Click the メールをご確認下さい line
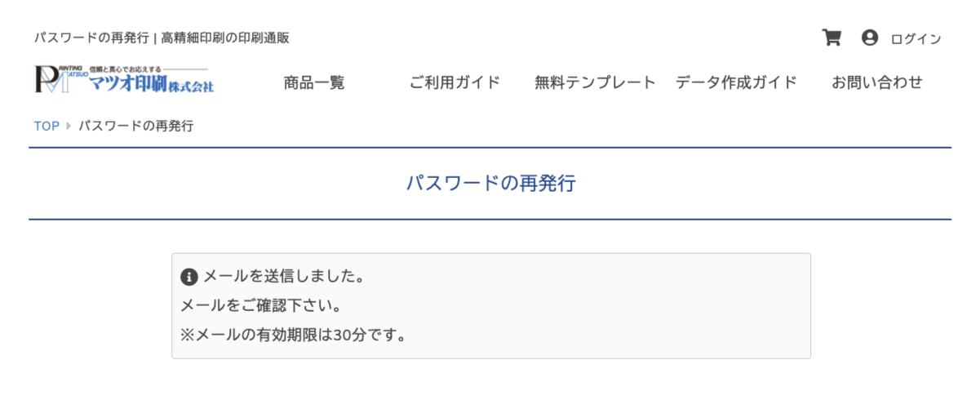980x409 pixels. click(x=260, y=306)
